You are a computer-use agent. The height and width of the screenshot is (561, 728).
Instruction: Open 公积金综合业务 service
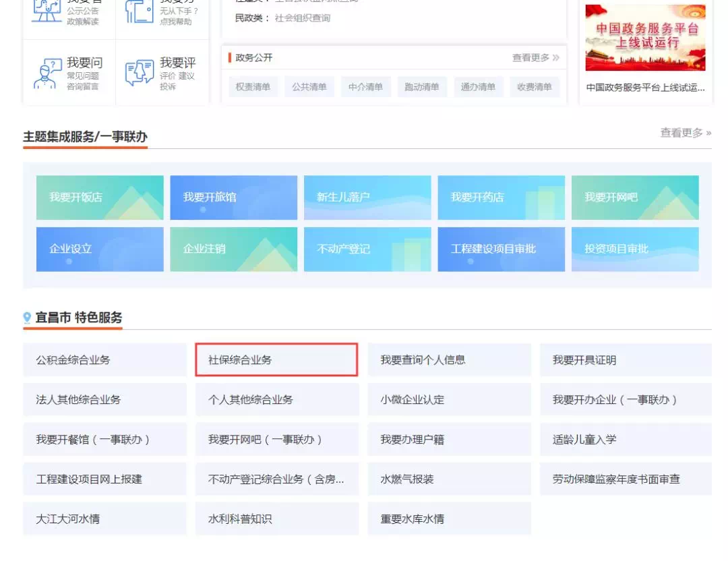tap(104, 360)
